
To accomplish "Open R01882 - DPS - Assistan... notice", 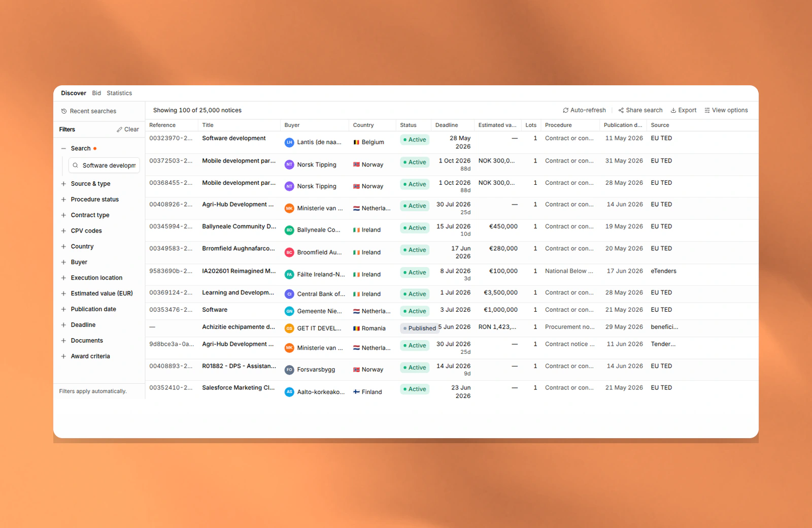I will [239, 366].
